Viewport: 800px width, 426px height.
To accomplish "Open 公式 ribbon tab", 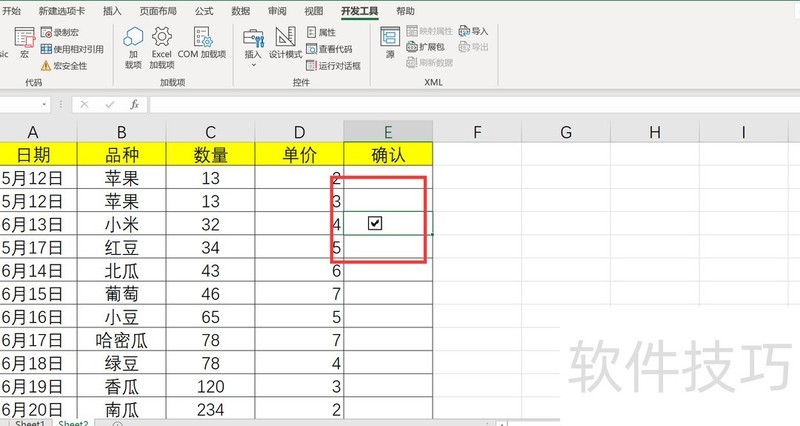I will [x=204, y=11].
